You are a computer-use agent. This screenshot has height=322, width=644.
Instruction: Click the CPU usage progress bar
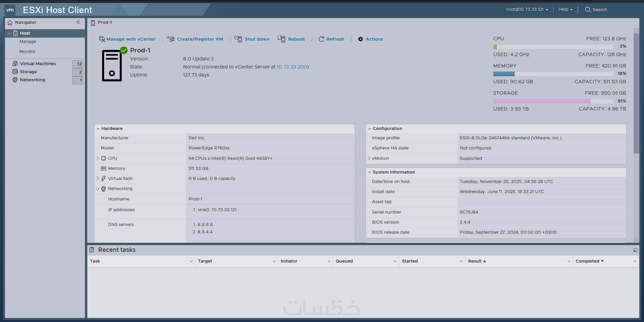click(x=553, y=47)
